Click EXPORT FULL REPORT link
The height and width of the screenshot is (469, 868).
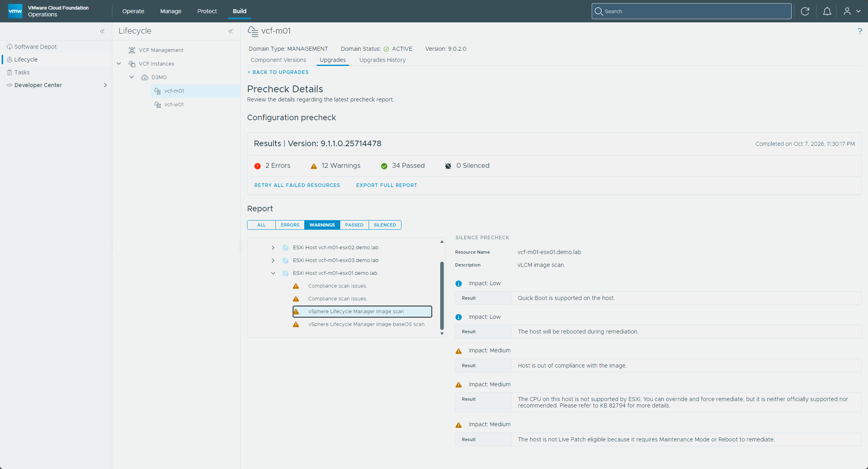(387, 185)
